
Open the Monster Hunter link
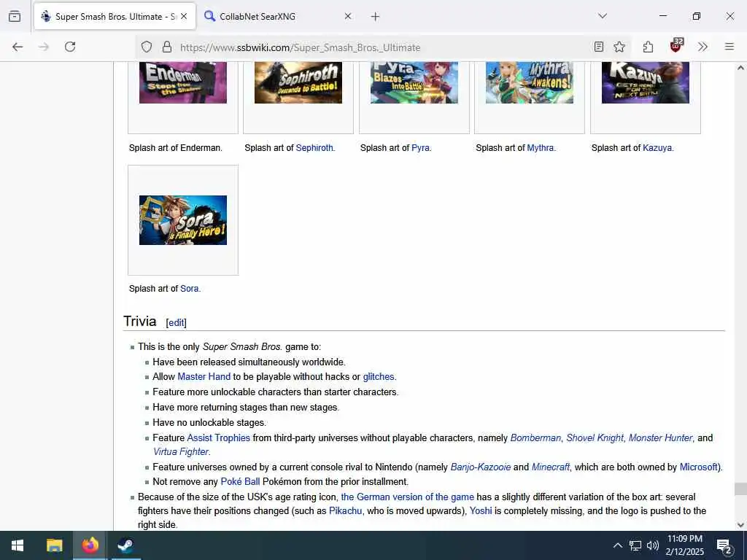660,437
